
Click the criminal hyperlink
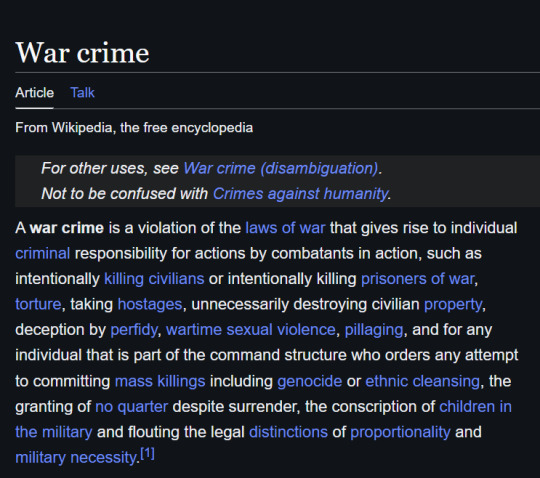tap(43, 253)
